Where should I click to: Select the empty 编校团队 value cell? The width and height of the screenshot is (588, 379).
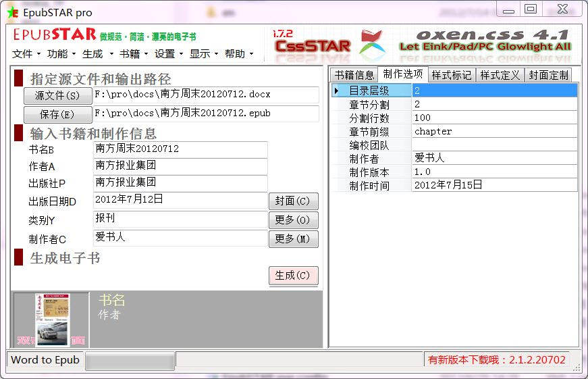(x=494, y=145)
